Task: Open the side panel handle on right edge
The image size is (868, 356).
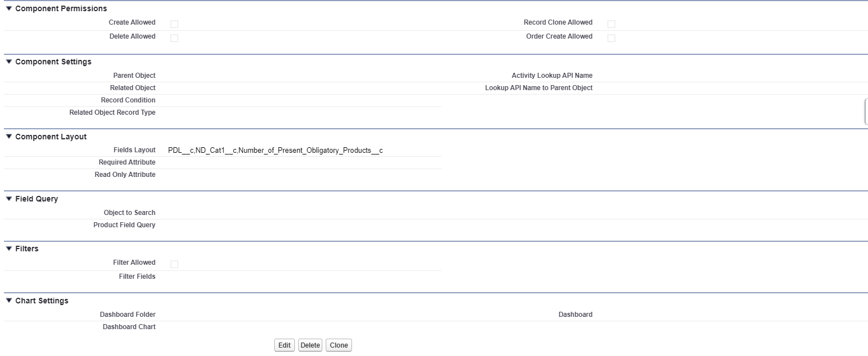Action: [866, 111]
